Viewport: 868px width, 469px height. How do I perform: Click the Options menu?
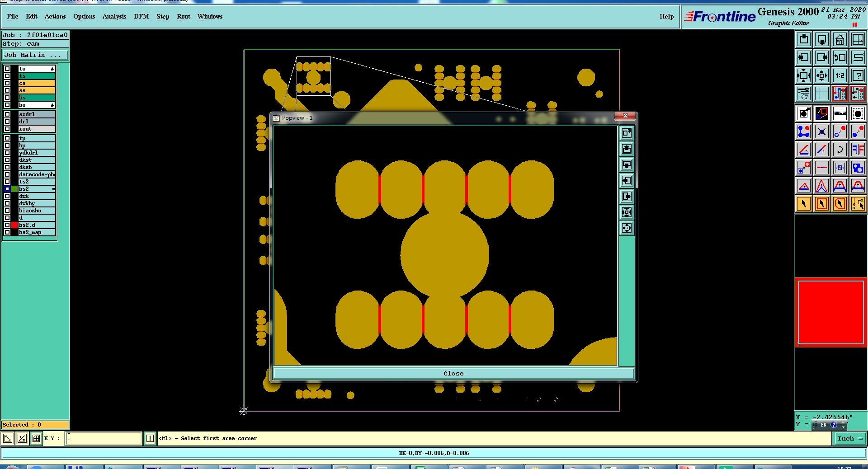(x=84, y=16)
